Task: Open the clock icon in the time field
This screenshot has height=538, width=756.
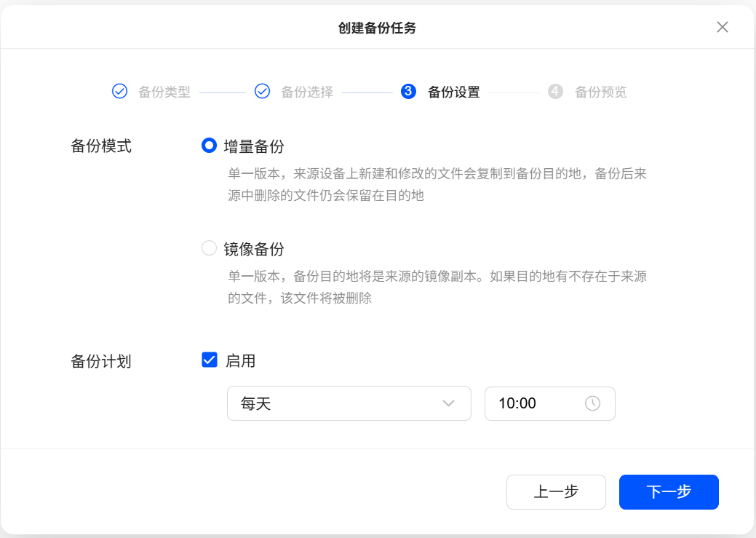Action: pos(592,403)
